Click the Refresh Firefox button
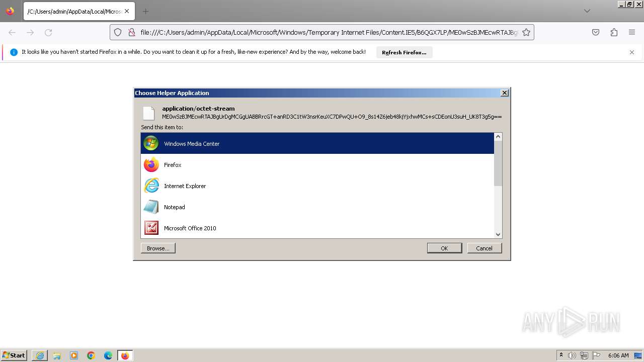644x362 pixels. click(x=404, y=52)
